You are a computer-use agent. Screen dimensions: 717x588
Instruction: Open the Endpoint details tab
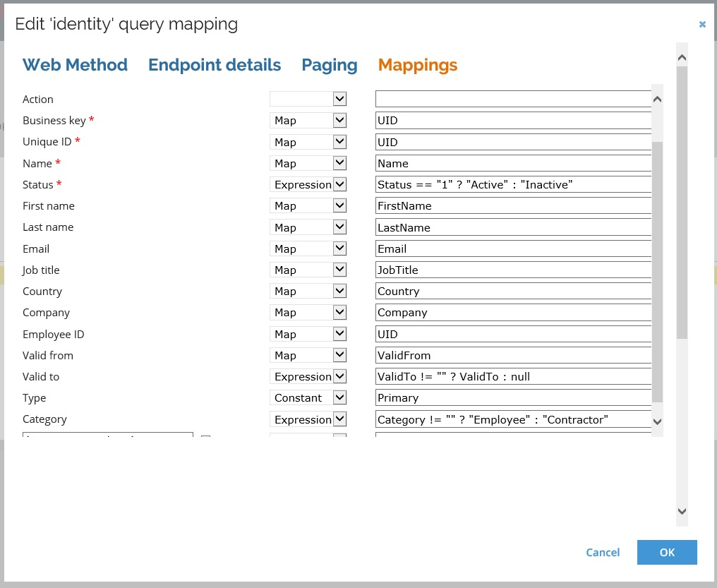click(215, 65)
